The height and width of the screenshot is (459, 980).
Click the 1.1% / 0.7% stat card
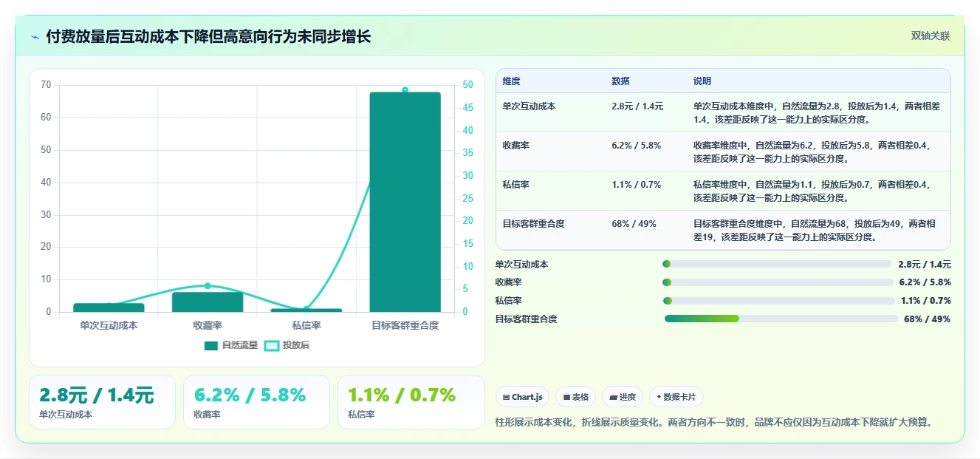click(411, 402)
